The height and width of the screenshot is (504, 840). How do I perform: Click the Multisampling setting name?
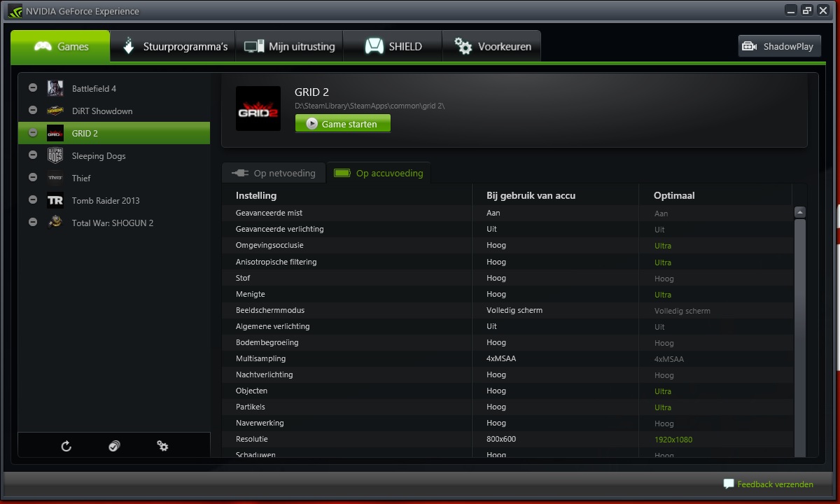(x=260, y=358)
